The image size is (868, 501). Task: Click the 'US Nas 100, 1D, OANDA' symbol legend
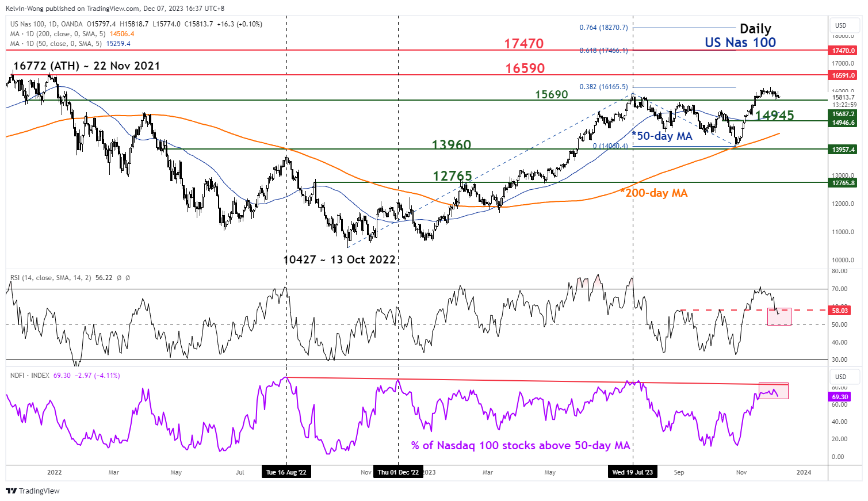pos(47,24)
